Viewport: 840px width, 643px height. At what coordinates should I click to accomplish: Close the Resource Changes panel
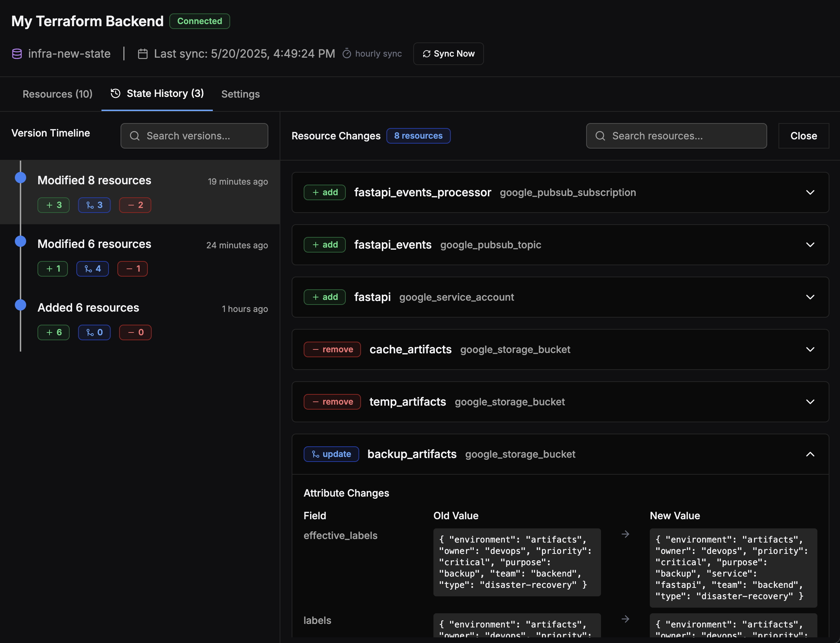[x=804, y=136]
